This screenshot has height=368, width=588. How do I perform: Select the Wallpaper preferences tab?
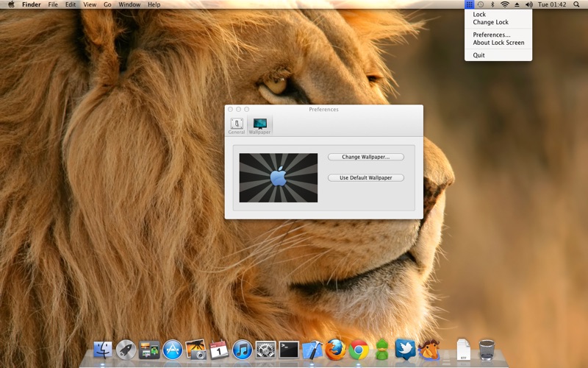point(259,126)
